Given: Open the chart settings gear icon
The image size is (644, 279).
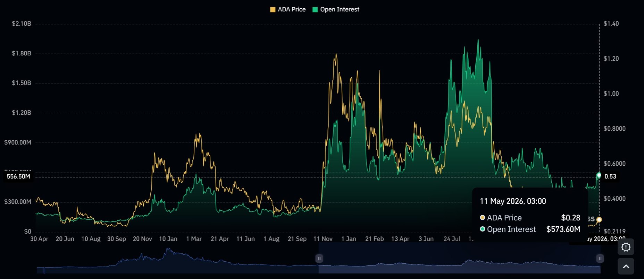Looking at the screenshot, I should [626, 247].
